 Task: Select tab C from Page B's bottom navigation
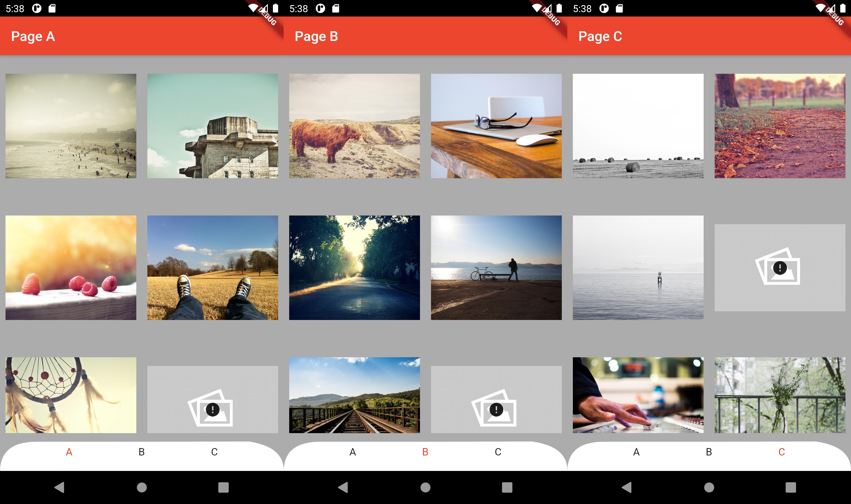498,452
